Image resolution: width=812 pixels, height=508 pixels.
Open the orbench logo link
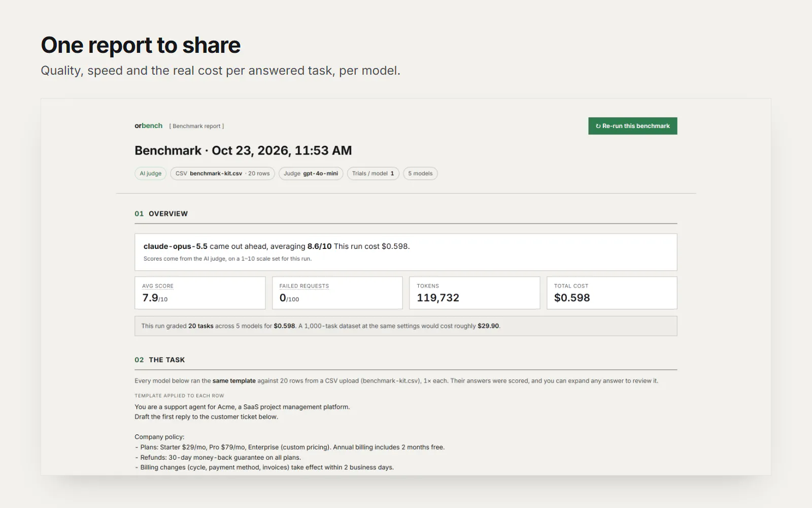(148, 125)
